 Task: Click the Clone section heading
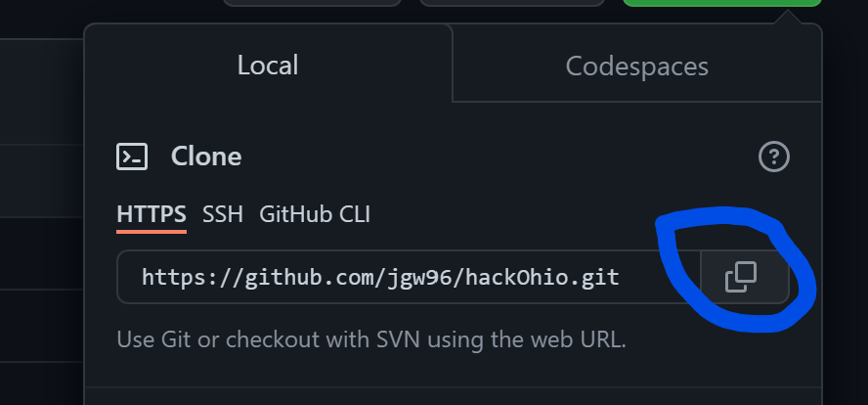tap(206, 157)
